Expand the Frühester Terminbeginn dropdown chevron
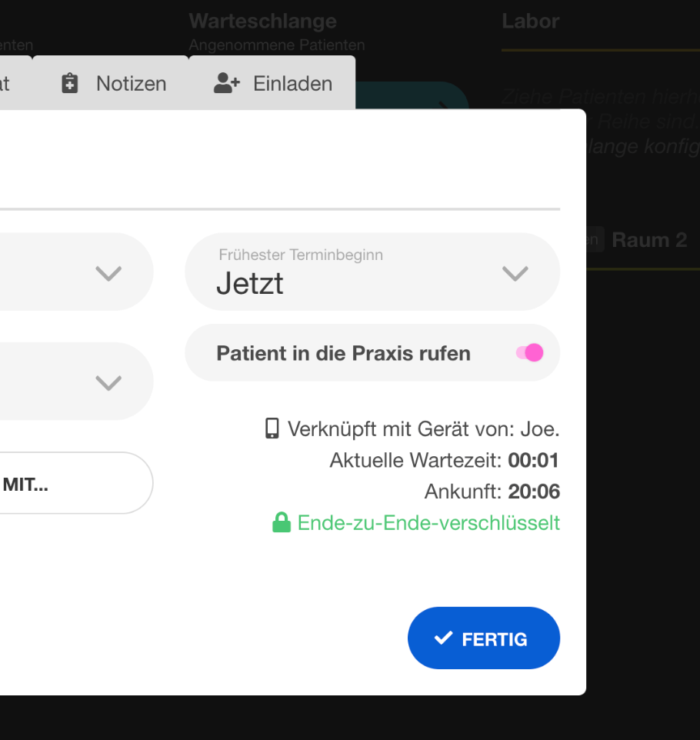Image resolution: width=700 pixels, height=740 pixels. 515,272
